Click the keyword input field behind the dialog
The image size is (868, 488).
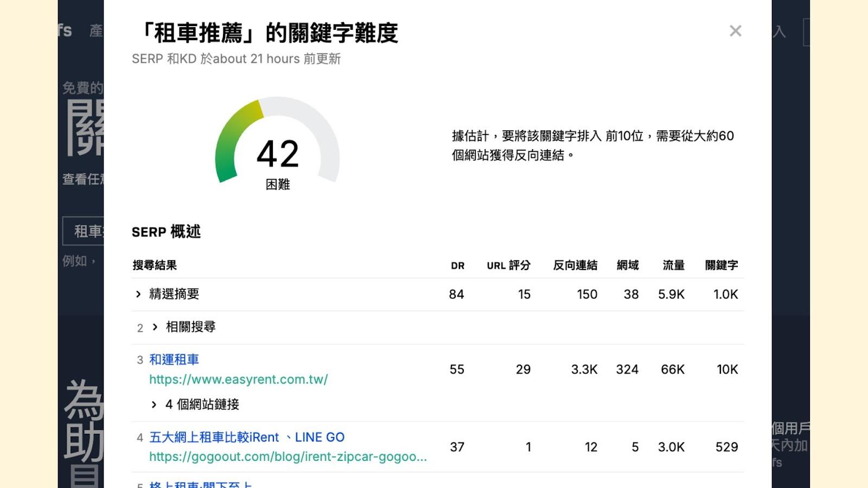[x=83, y=231]
